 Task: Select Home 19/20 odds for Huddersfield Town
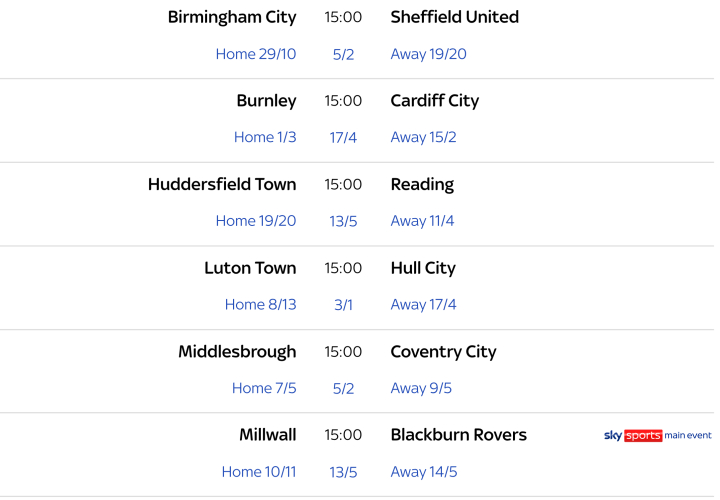[256, 221]
